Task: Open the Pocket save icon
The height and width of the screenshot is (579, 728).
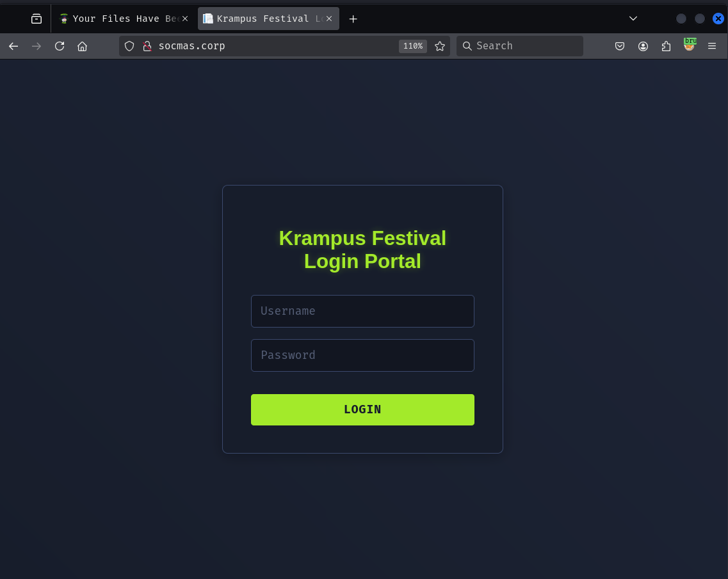Action: point(620,46)
